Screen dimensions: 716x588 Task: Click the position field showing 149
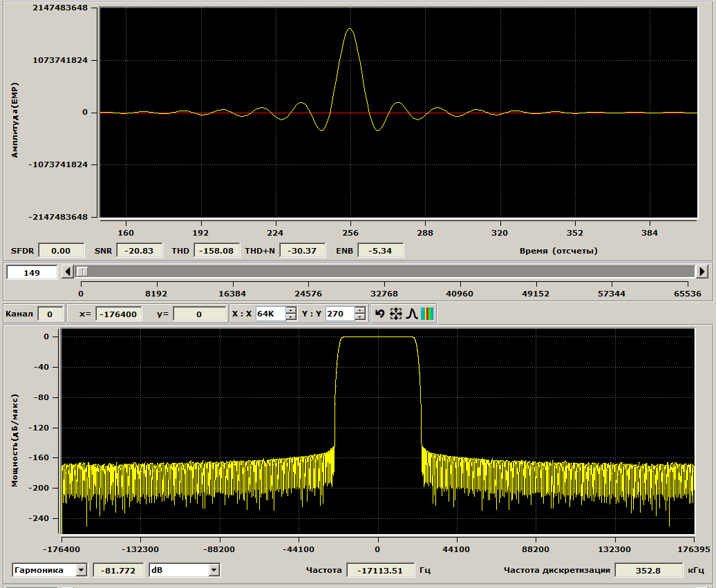[x=32, y=272]
